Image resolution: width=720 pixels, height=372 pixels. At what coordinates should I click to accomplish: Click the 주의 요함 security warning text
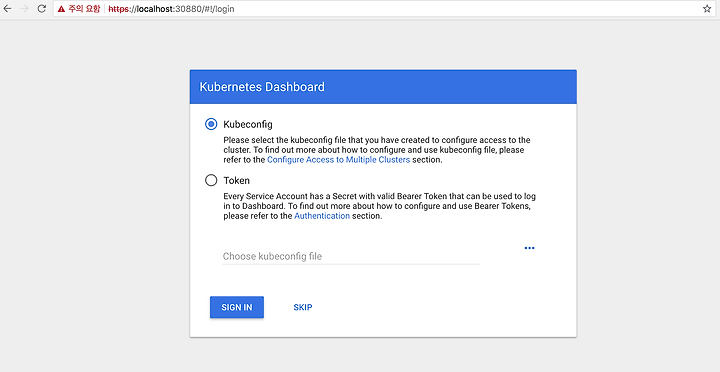tap(84, 9)
